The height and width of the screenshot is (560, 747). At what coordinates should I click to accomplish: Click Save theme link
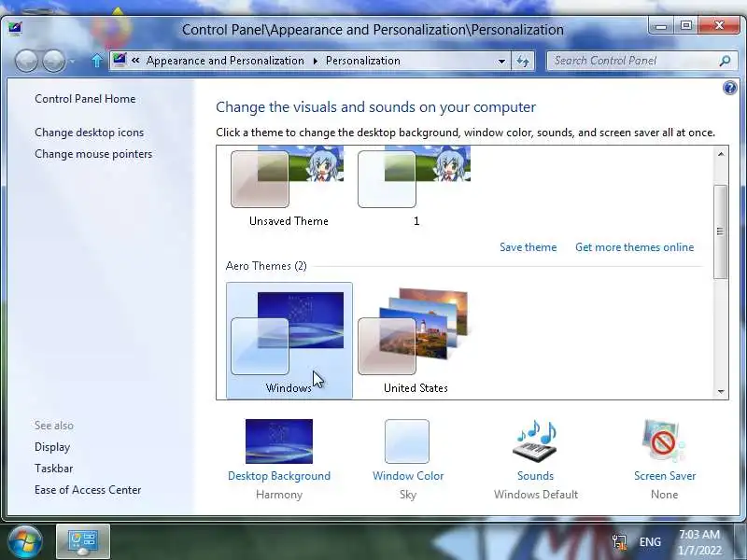(528, 247)
